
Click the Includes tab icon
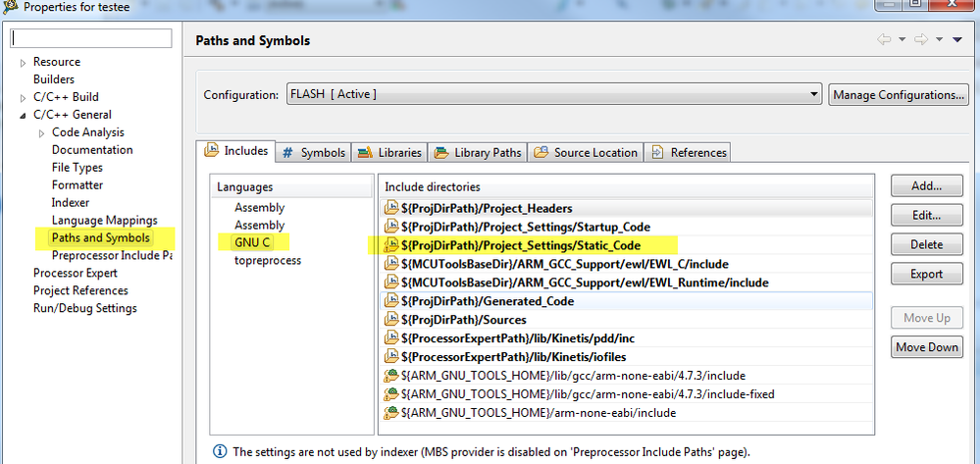click(211, 150)
